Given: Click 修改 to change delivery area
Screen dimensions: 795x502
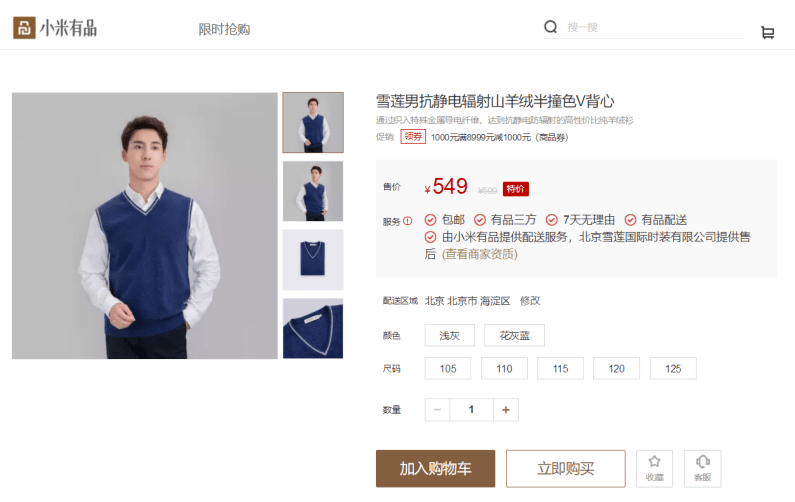Looking at the screenshot, I should 530,301.
